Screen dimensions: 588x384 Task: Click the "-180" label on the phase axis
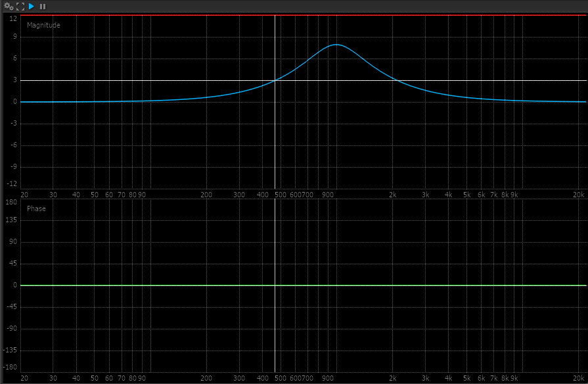10,368
